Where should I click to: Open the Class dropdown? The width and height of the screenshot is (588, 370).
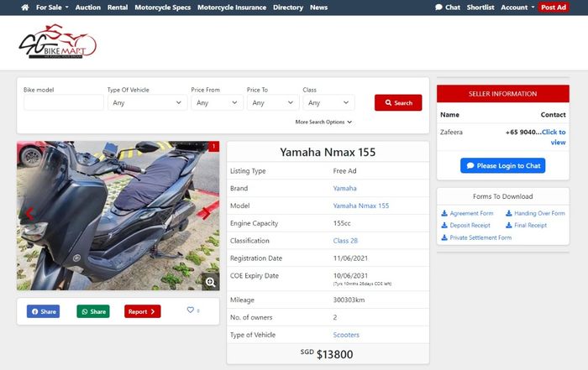click(328, 102)
